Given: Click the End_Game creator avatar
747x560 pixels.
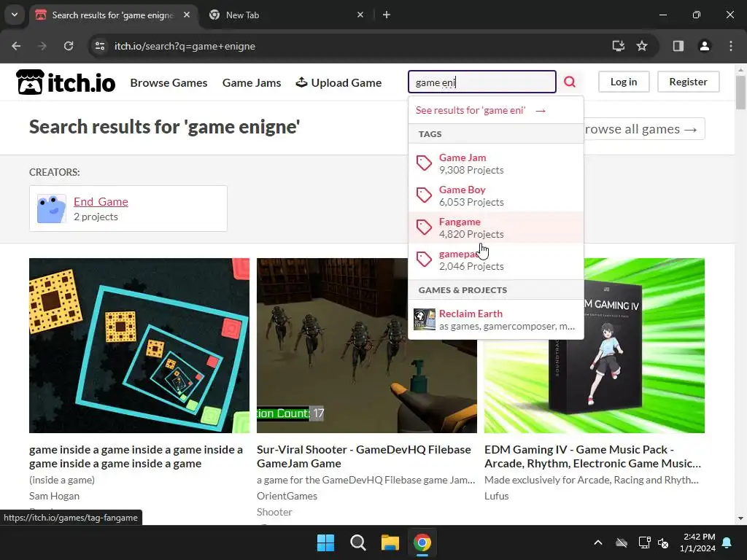Looking at the screenshot, I should tap(52, 209).
